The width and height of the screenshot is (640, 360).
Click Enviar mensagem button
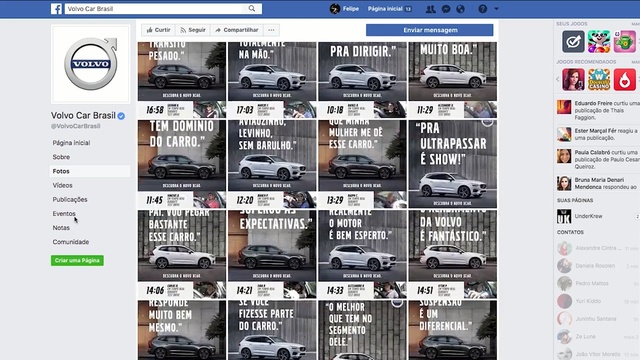430,30
